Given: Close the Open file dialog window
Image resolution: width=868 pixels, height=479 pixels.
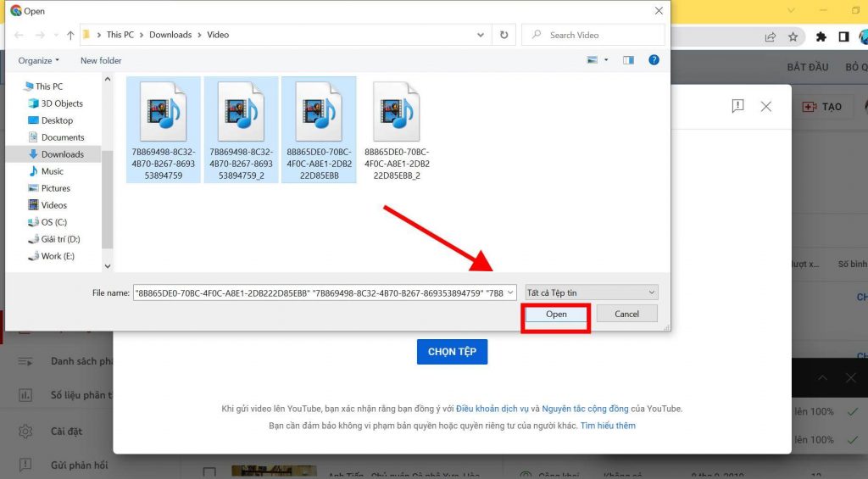Looking at the screenshot, I should [658, 10].
